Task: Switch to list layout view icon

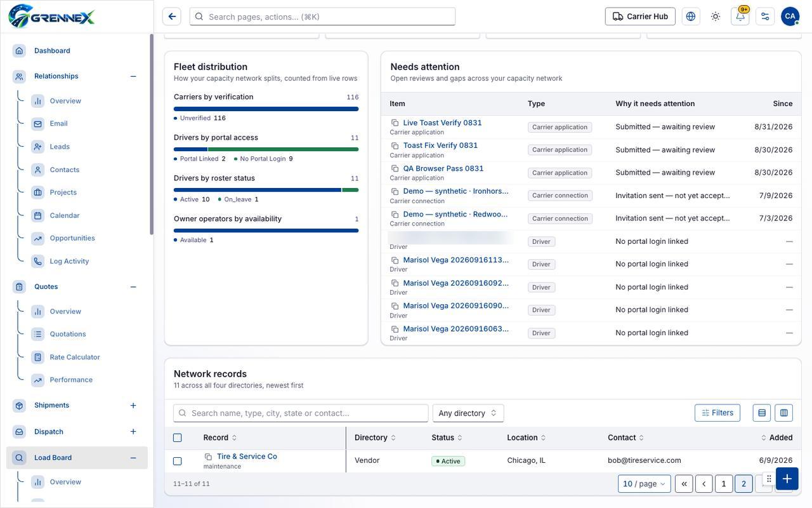Action: pyautogui.click(x=762, y=413)
